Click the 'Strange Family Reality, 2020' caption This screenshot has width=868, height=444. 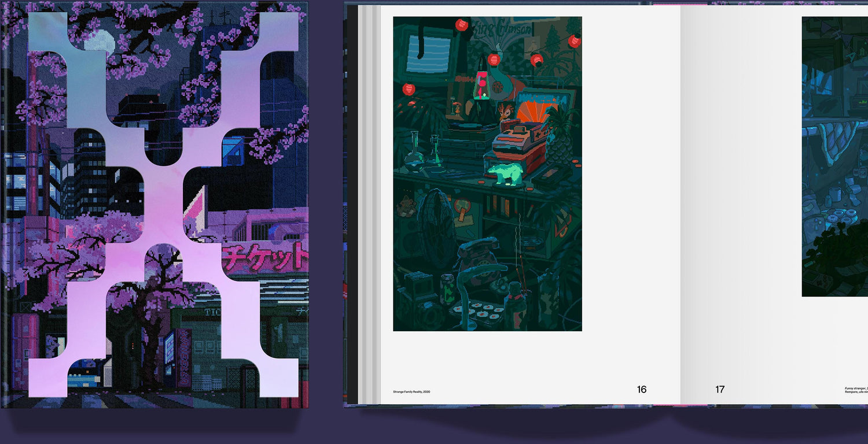click(411, 392)
